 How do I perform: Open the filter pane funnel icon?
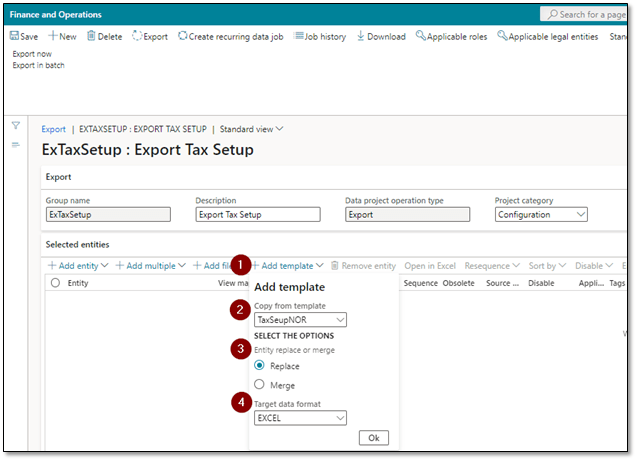(x=16, y=125)
